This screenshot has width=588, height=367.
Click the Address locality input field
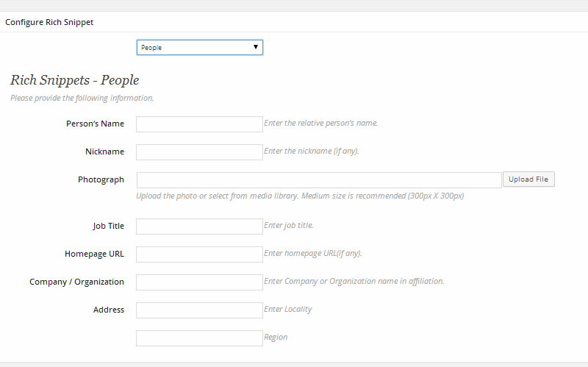199,310
